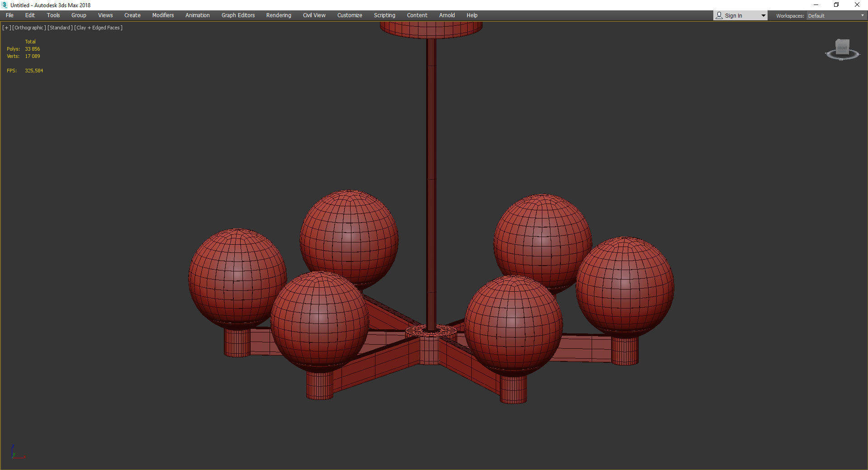Open the Group menu
This screenshot has width=868, height=470.
(79, 15)
